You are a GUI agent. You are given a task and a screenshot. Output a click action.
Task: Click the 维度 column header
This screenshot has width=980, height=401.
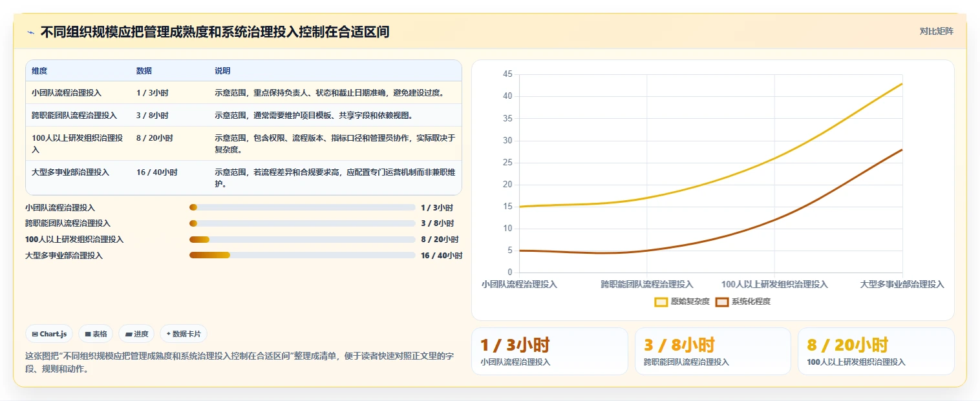click(x=39, y=71)
